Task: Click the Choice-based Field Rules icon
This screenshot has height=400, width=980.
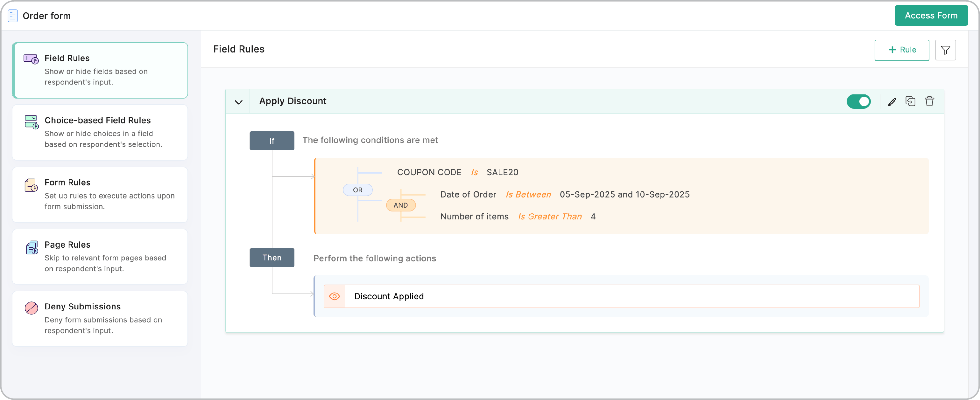Action: pyautogui.click(x=31, y=122)
